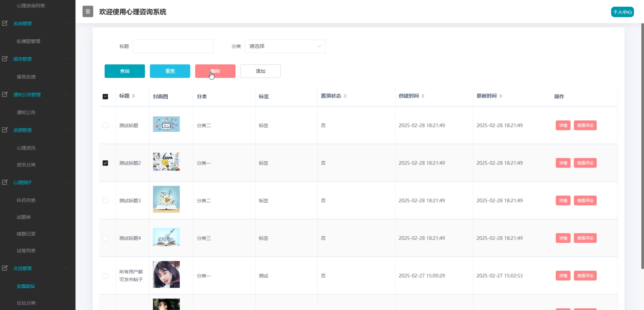Open 错题记录 in the sidebar
The height and width of the screenshot is (310, 644).
coord(26,234)
